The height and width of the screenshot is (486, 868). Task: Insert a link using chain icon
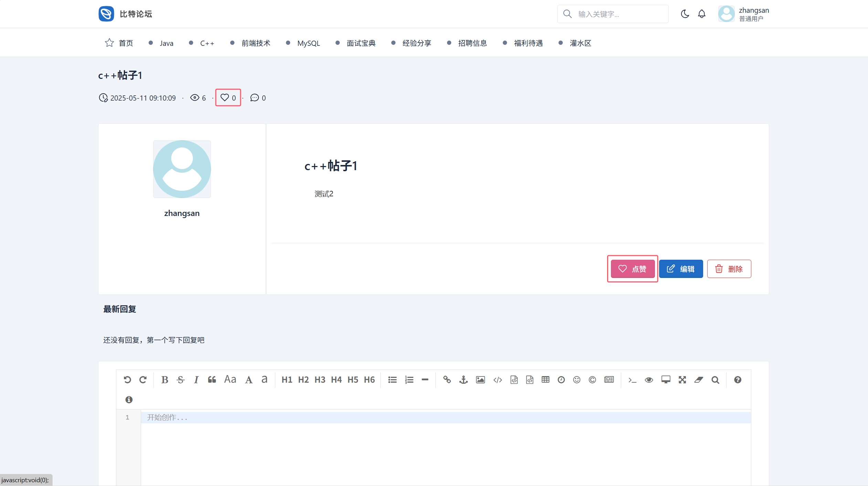tap(447, 380)
